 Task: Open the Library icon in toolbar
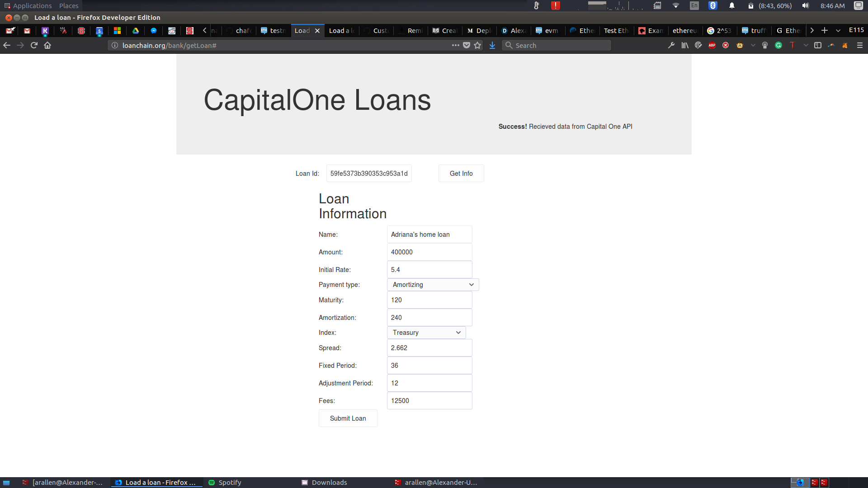tap(685, 45)
